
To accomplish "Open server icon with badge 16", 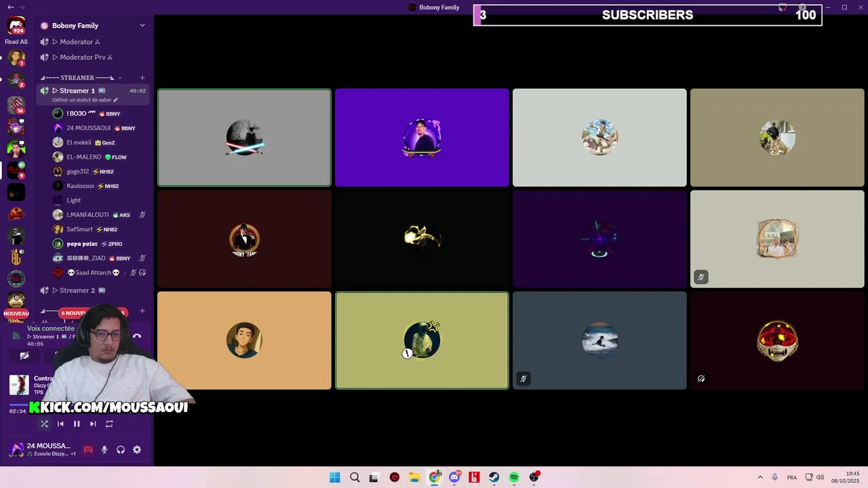I will tap(16, 105).
